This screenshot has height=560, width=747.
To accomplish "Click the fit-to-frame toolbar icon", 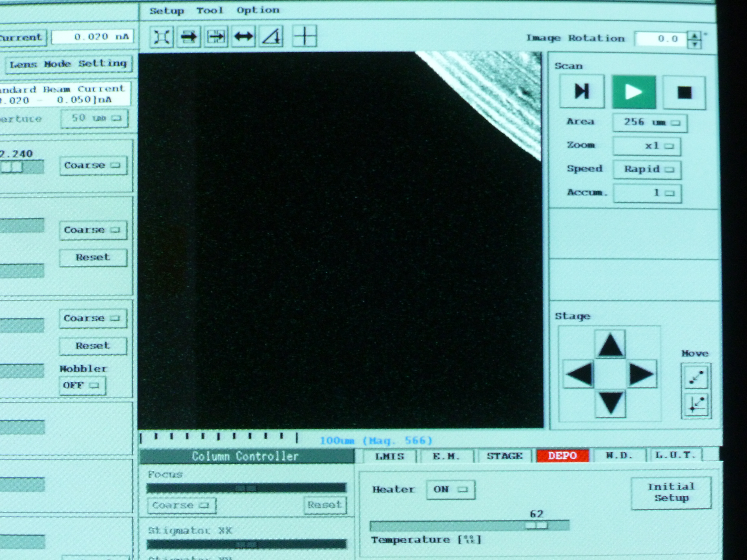I will click(x=161, y=36).
